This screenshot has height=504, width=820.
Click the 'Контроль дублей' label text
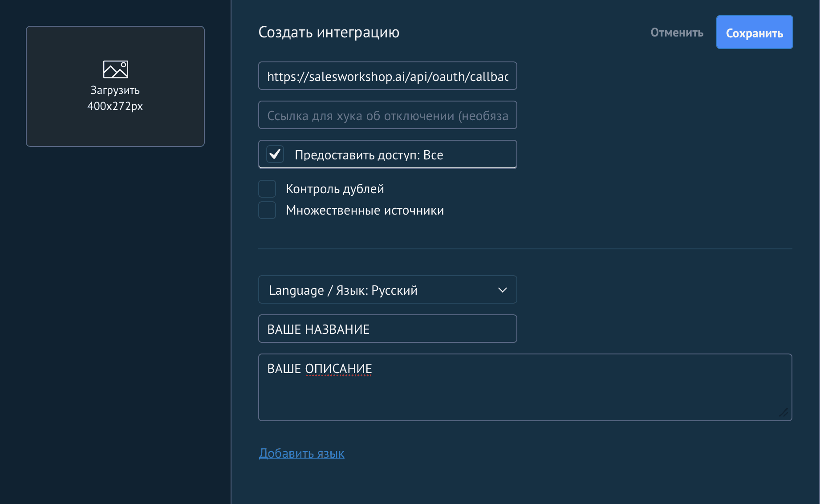pos(335,189)
